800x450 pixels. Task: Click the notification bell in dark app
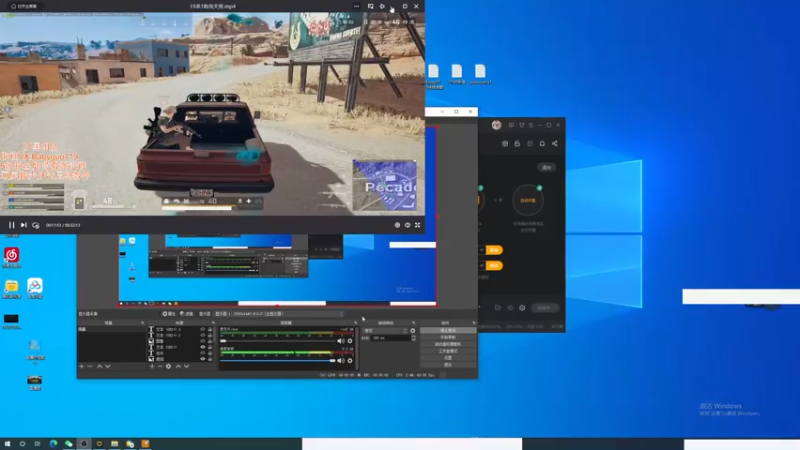point(542,144)
